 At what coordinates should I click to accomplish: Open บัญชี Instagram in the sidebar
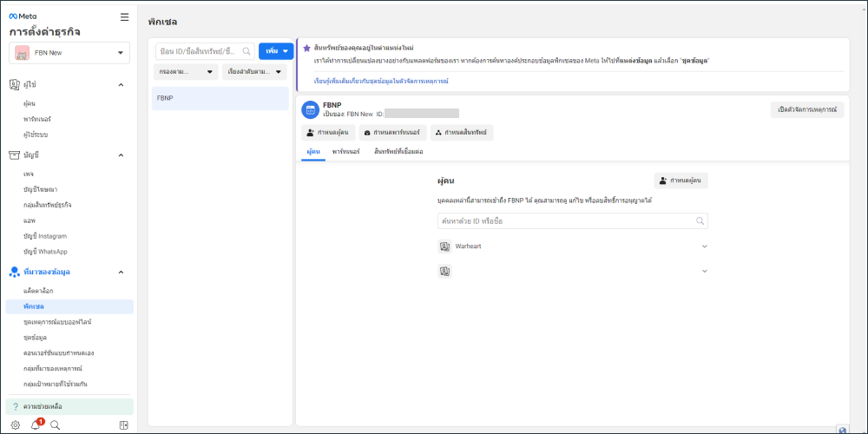click(45, 236)
